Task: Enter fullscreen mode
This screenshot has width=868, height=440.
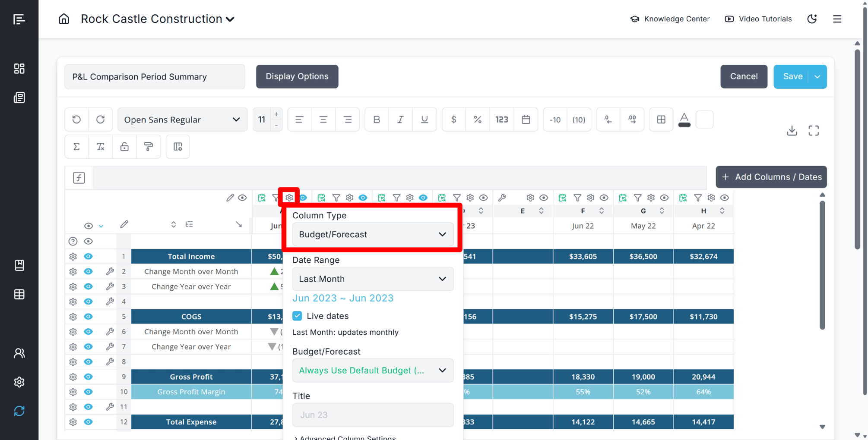Action: (x=814, y=130)
